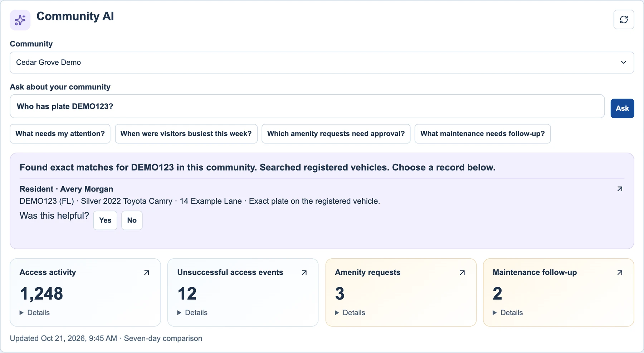644x353 pixels.
Task: Expand Details under Access activity
Action: point(35,313)
